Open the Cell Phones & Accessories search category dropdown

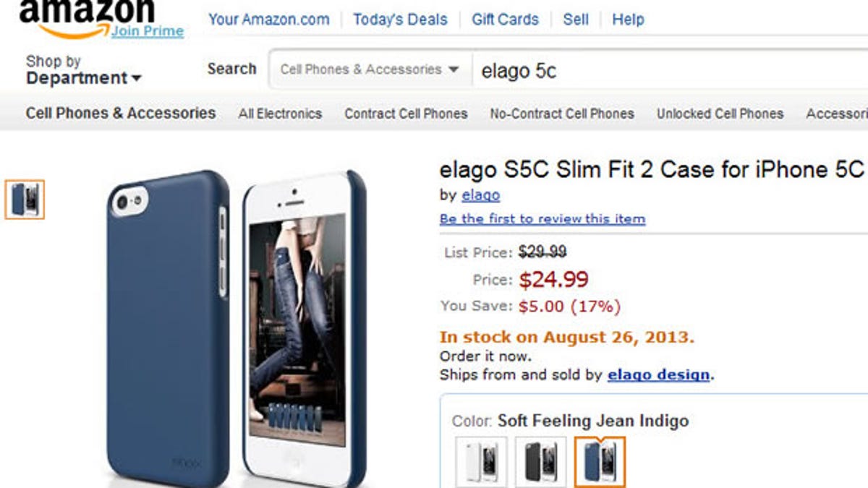(x=370, y=69)
